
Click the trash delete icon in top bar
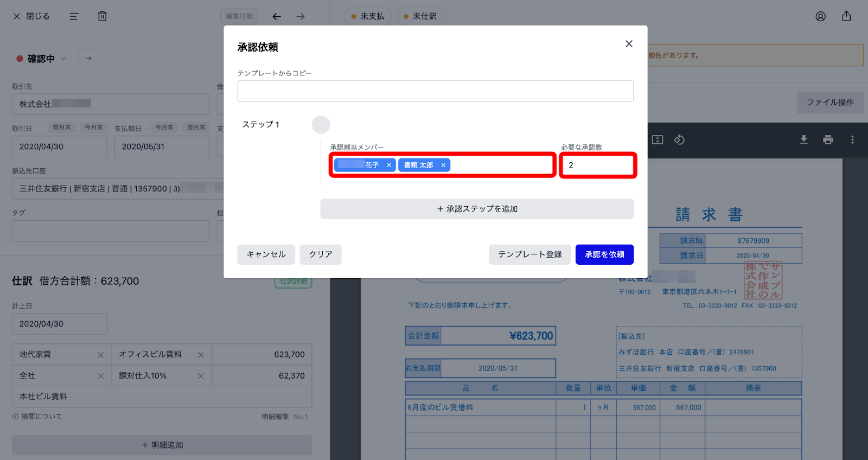pyautogui.click(x=102, y=16)
